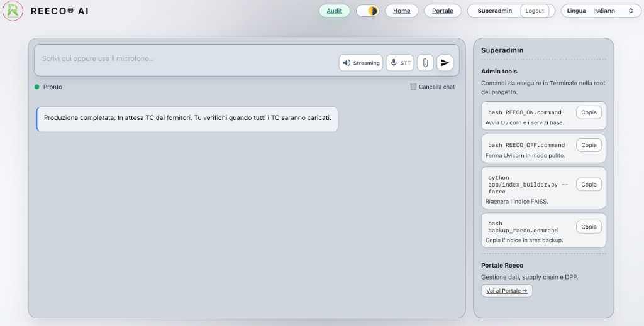Image resolution: width=644 pixels, height=326 pixels.
Task: Open the Audit page
Action: pyautogui.click(x=335, y=11)
